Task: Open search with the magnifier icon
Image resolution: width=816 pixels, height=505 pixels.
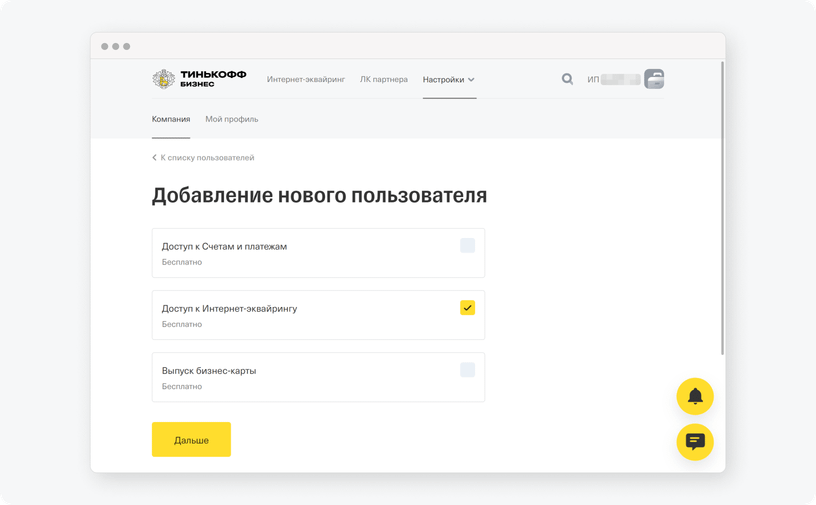Action: click(567, 79)
